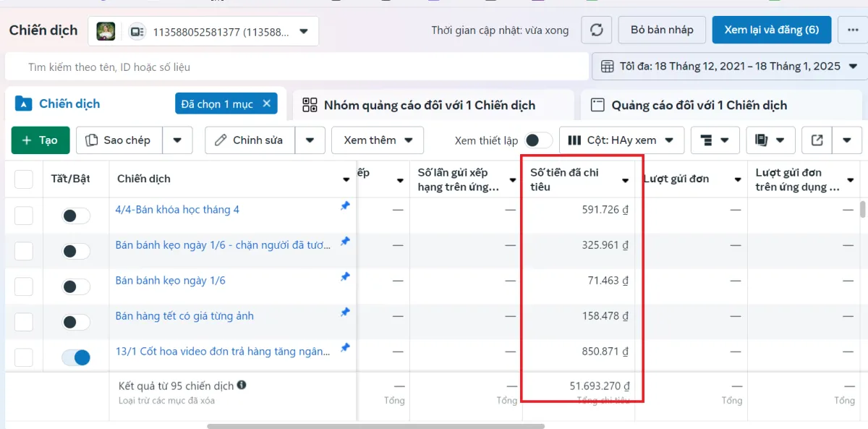The image size is (868, 429).
Task: Click the pin icon beside 4/4-Bán khóa học tháng 4
Action: 345,206
